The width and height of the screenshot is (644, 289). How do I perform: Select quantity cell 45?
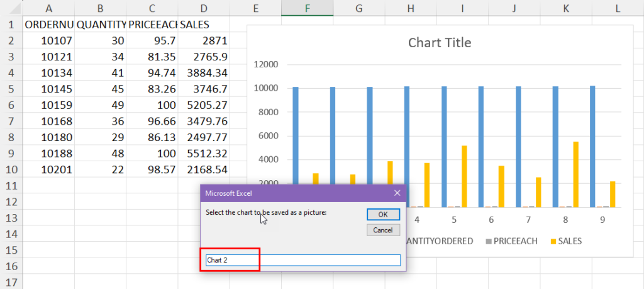(x=101, y=89)
